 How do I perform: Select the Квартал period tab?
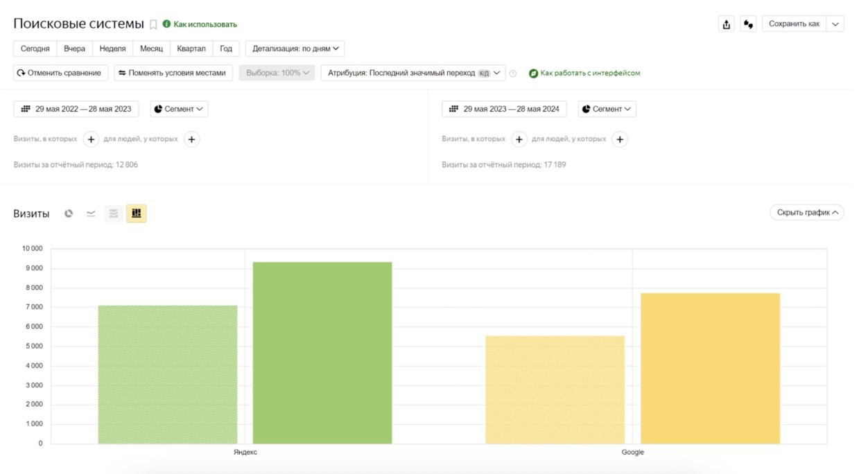(x=191, y=49)
